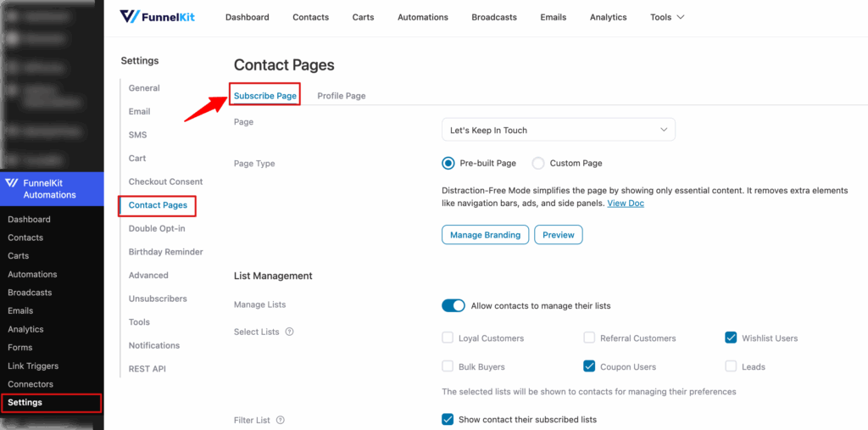This screenshot has height=430, width=868.
Task: Click FunnelKit Automations sidebar logo icon
Action: 12,182
